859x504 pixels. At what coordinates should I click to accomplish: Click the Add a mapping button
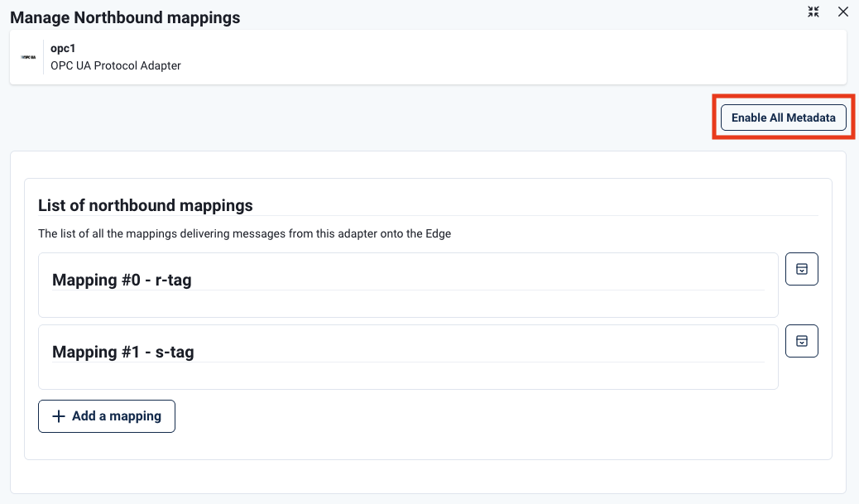coord(106,415)
